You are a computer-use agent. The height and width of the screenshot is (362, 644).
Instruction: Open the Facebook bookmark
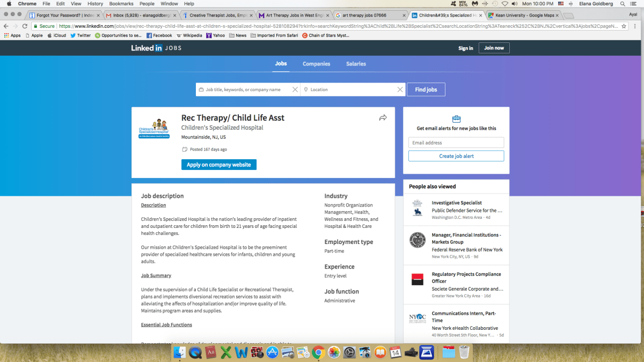159,35
